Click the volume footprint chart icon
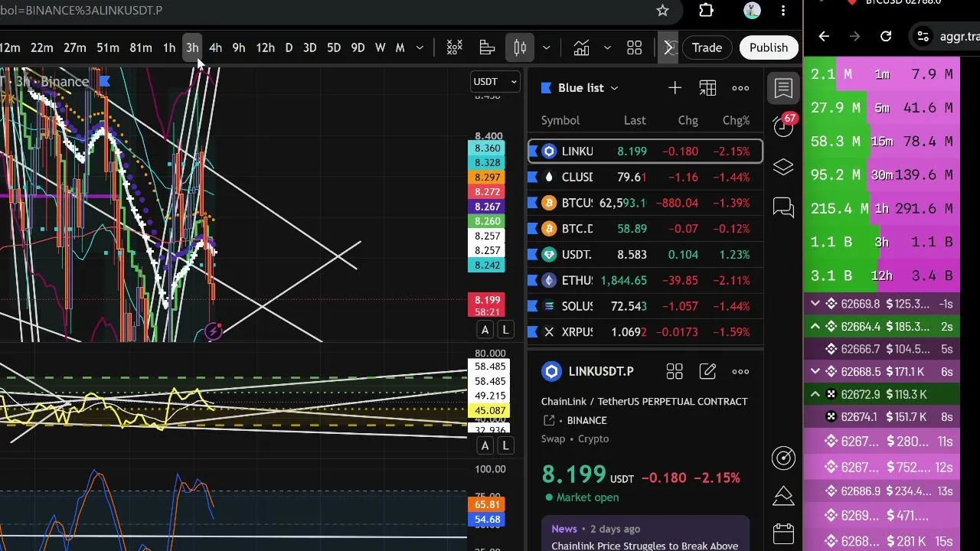This screenshot has width=980, height=551. coord(487,48)
